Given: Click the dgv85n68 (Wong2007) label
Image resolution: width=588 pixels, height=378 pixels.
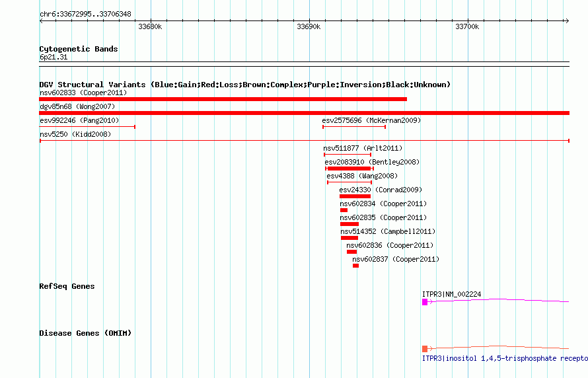Looking at the screenshot, I should tap(77, 106).
